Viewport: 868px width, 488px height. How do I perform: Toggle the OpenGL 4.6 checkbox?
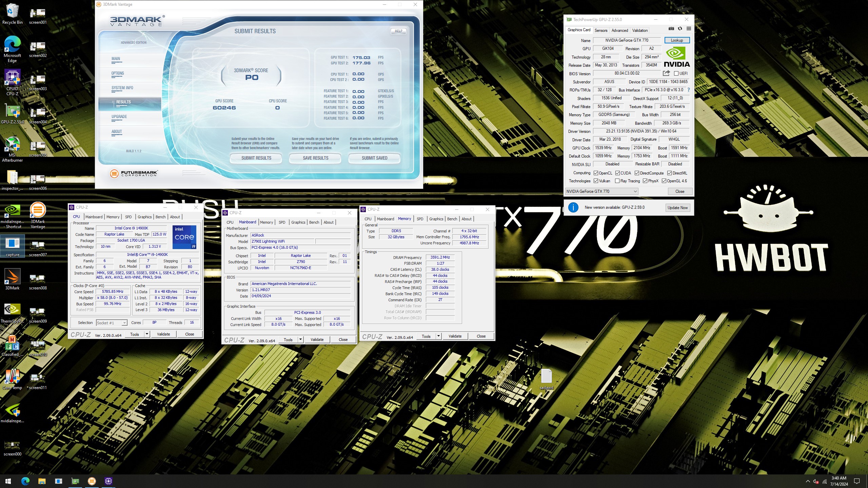click(x=664, y=181)
